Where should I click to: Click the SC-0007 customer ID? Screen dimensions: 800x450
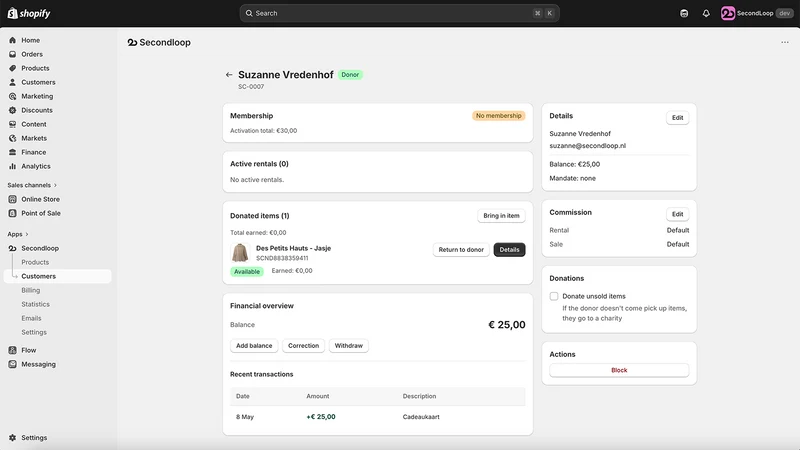pos(251,87)
